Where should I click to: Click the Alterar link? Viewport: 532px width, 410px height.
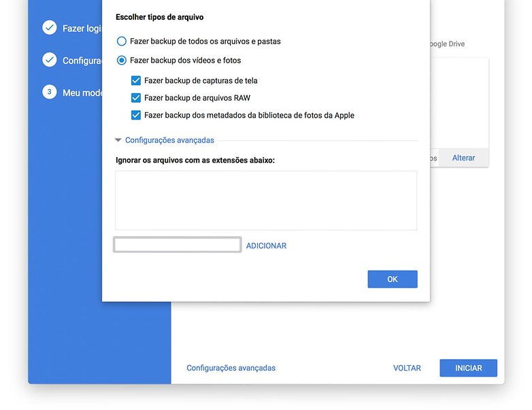[463, 158]
